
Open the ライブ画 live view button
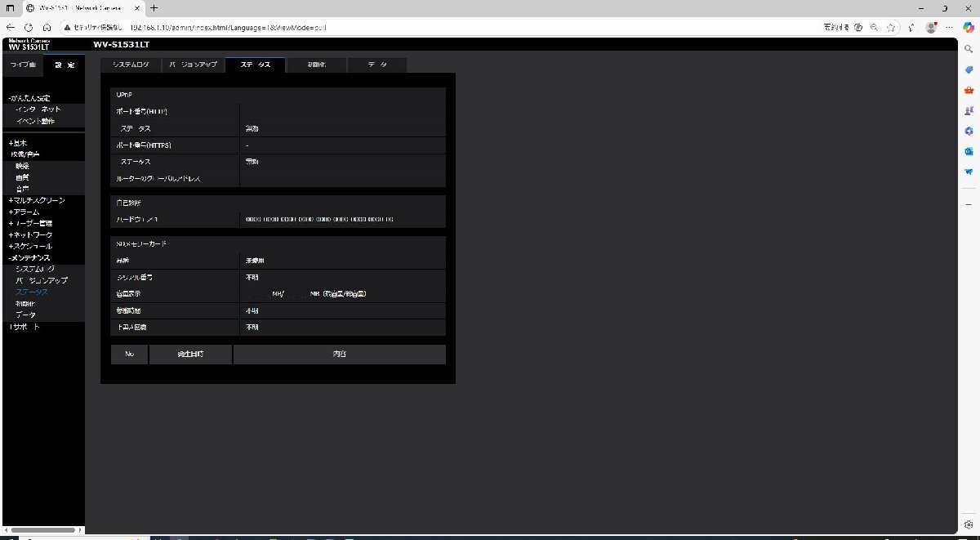22,65
